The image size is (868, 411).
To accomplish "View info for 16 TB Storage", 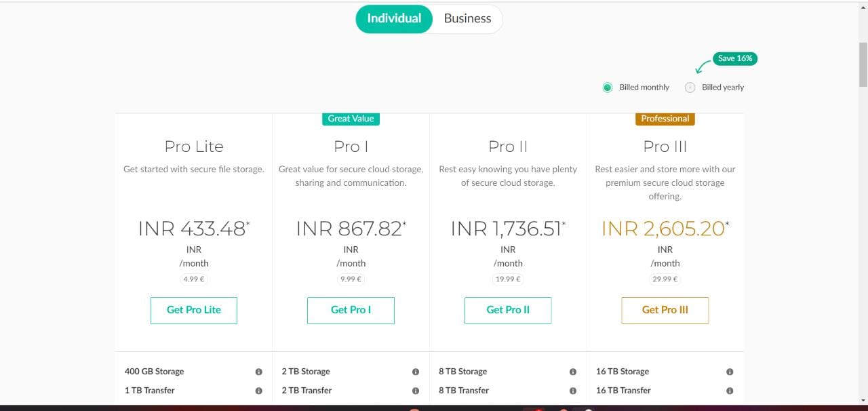I will point(730,372).
